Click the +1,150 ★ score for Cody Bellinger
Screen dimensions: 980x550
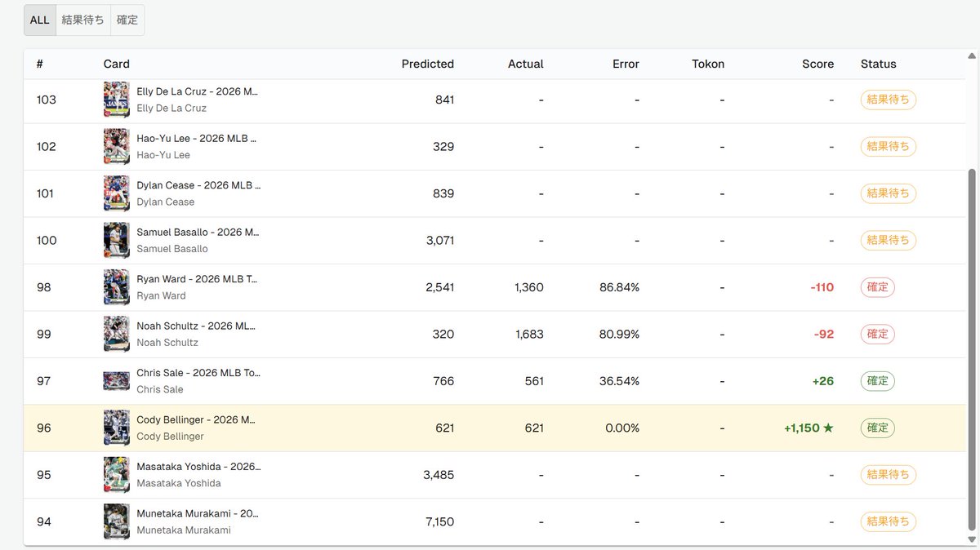(808, 428)
